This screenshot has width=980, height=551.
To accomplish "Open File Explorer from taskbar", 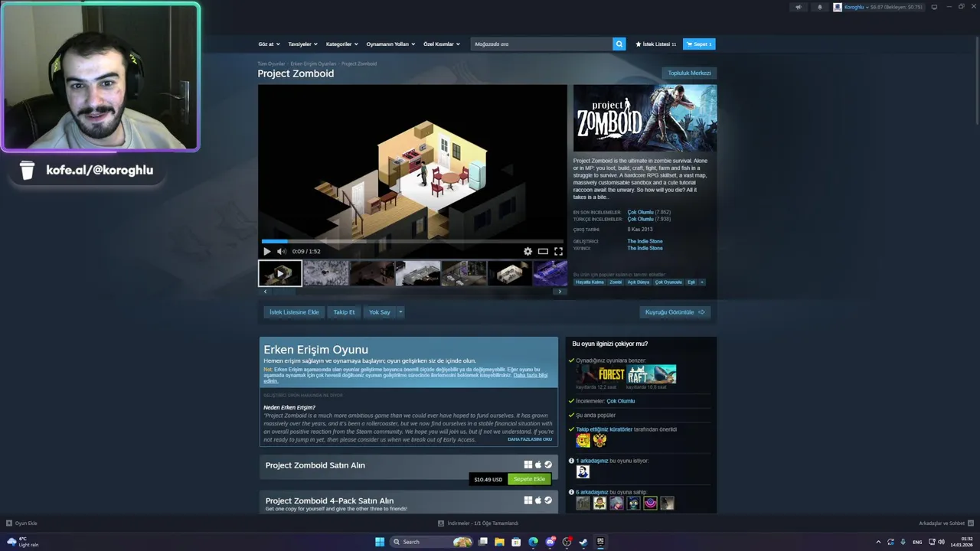I will pos(499,542).
